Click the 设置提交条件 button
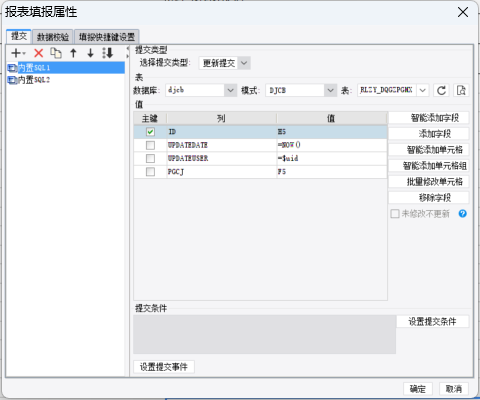Screen dimensions: 480x400 433,322
